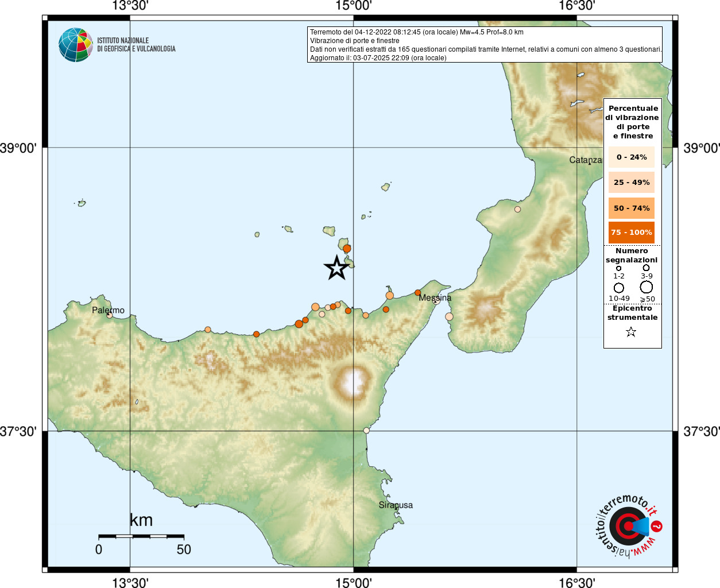This screenshot has height=588, width=720.
Task: Click the bottom 13°30' longitude label
Action: coord(130,583)
